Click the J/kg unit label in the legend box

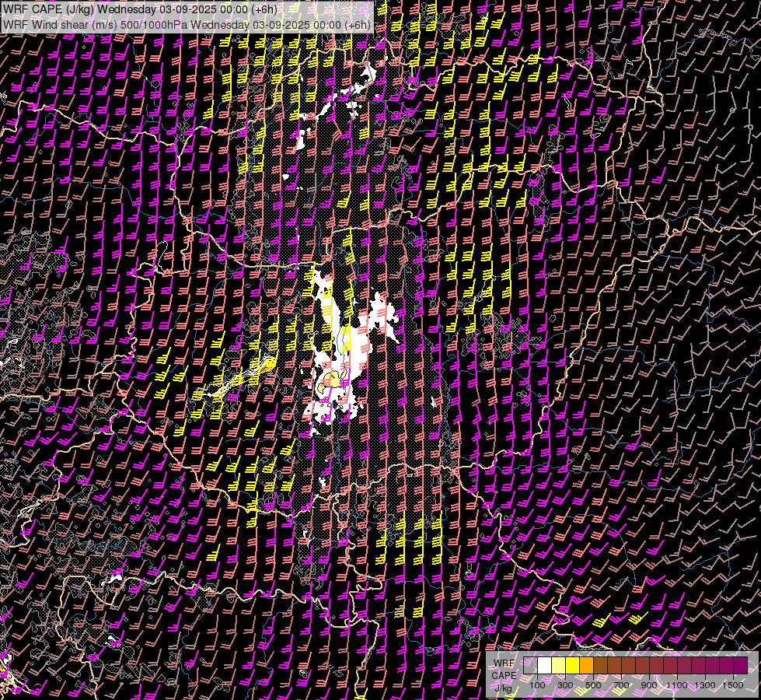(x=503, y=688)
